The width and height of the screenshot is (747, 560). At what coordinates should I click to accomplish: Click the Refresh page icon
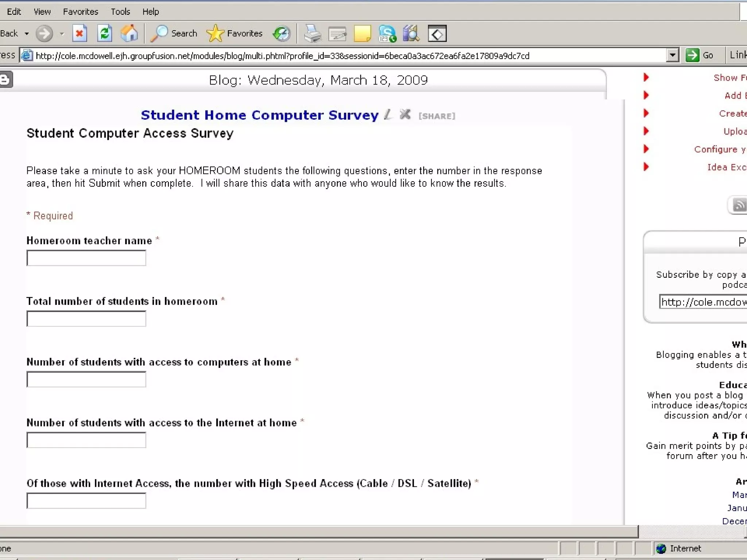point(105,34)
